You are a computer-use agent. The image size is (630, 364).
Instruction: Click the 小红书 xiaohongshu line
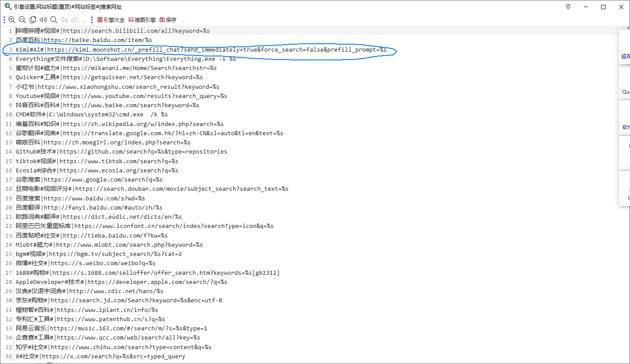click(118, 87)
